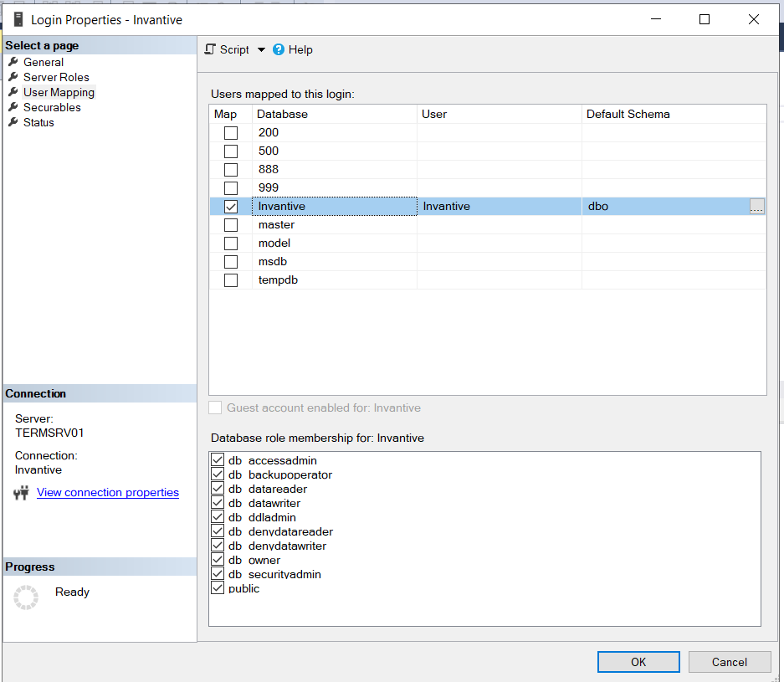784x682 pixels.
Task: Click the wrench icon beside User Mapping
Action: [13, 91]
